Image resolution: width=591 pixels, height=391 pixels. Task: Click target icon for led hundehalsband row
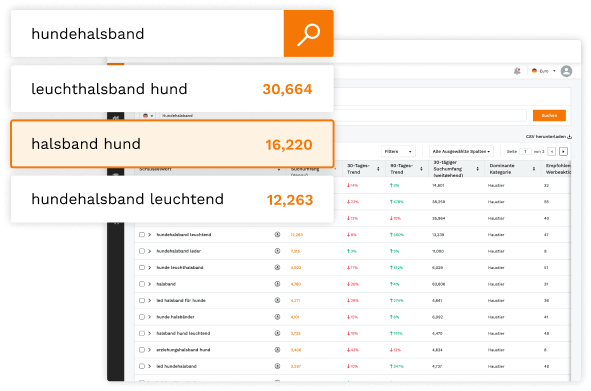click(277, 366)
